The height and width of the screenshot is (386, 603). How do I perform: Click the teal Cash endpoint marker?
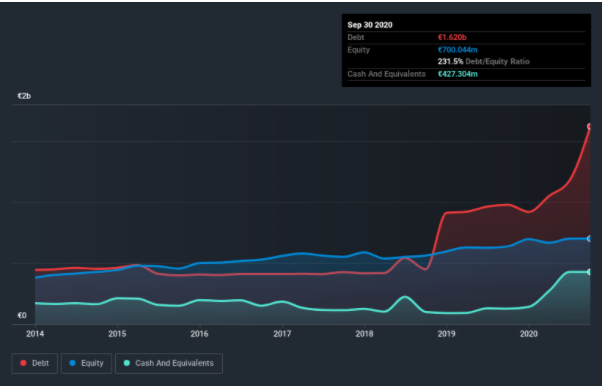click(x=590, y=272)
